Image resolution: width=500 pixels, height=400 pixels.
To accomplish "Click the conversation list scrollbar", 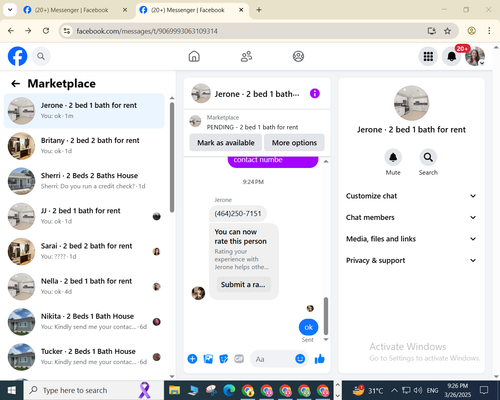I will (x=172, y=157).
